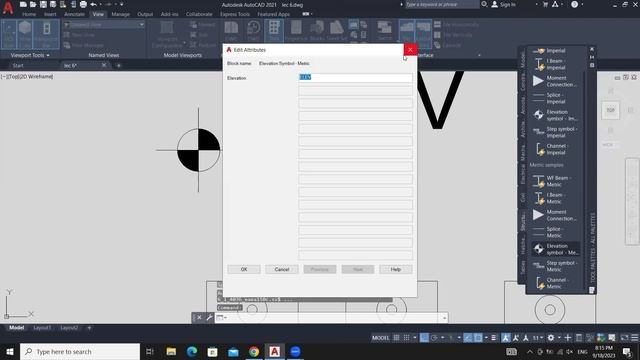Expand the quick access toolbar customize arrow
640x360 pixels.
coord(122,4)
